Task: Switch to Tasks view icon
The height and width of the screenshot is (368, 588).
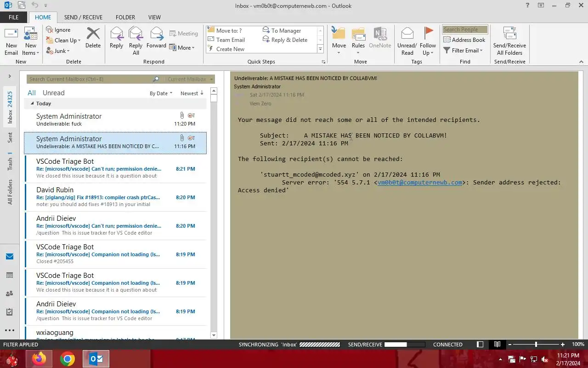Action: pyautogui.click(x=10, y=312)
